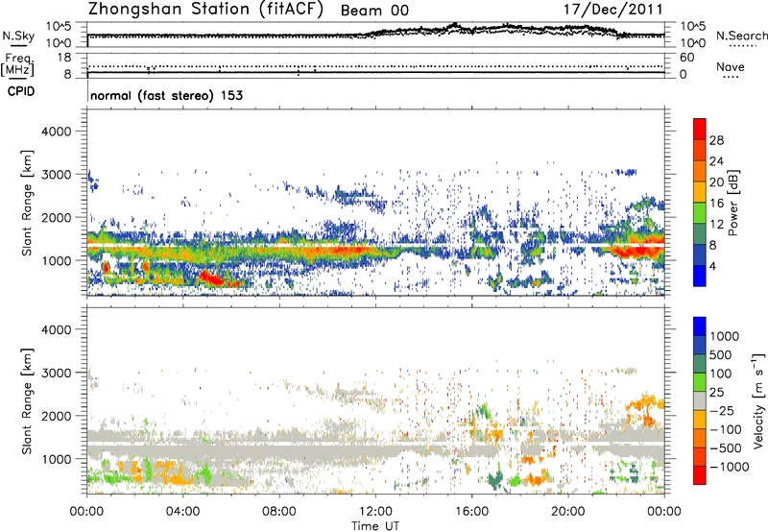The width and height of the screenshot is (768, 532).
Task: Click the '12:00' time tick label
Action: point(375,512)
